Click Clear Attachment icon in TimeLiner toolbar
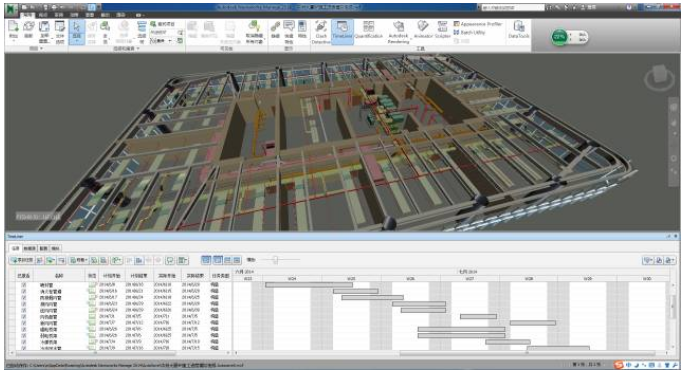The width and height of the screenshot is (692, 372). pyautogui.click(x=104, y=260)
